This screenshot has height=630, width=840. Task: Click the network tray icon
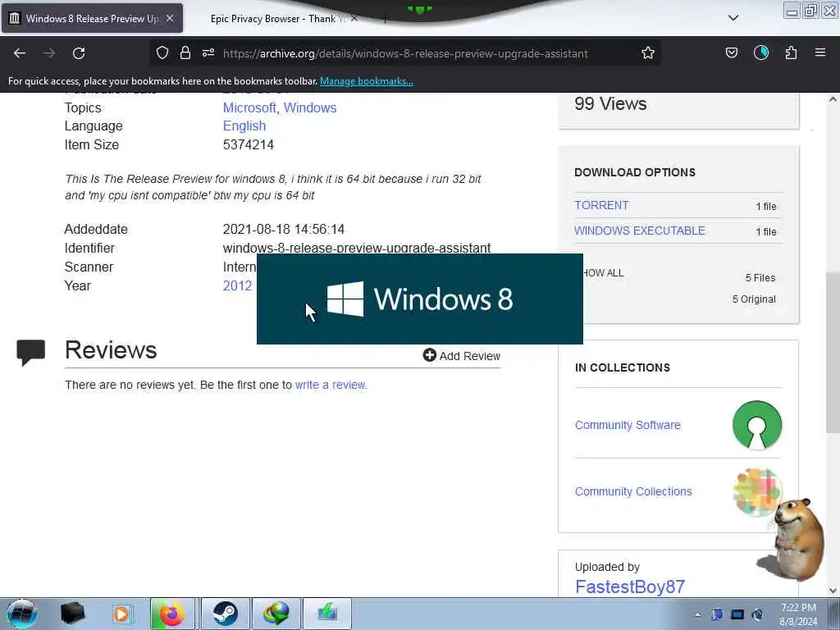(x=737, y=614)
